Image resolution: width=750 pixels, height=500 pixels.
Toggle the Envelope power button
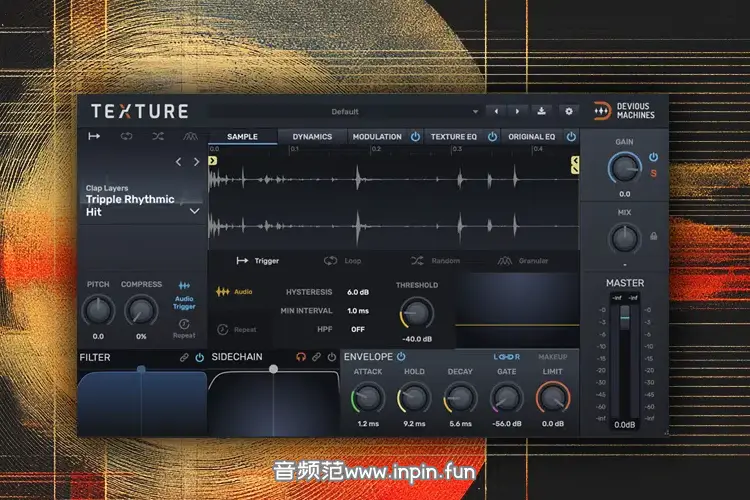tap(401, 356)
